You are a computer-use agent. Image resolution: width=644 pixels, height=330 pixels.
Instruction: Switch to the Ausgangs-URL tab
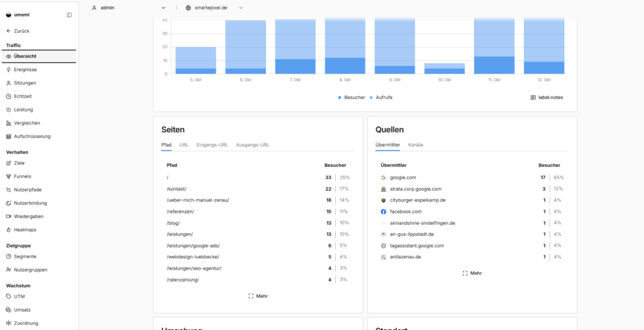[253, 145]
